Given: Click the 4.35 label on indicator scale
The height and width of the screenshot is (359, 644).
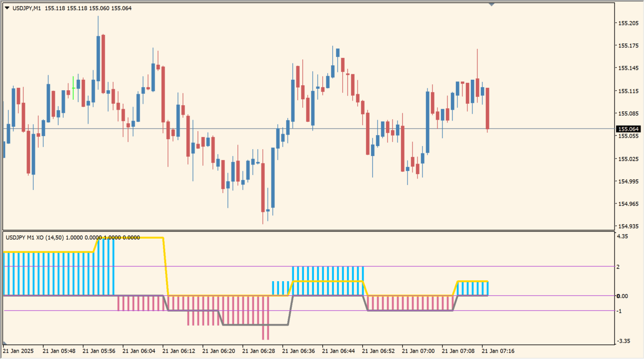Looking at the screenshot, I should tap(622, 236).
